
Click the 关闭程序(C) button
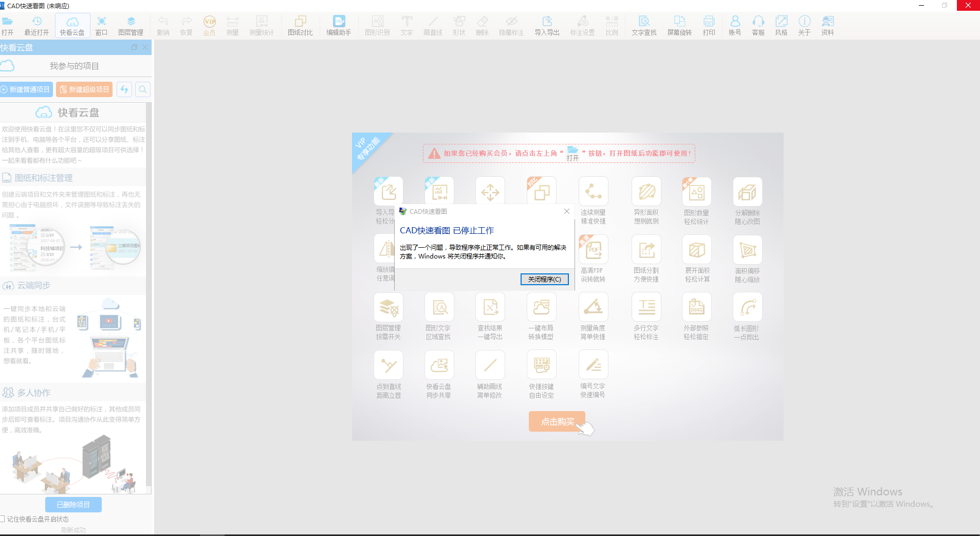(x=544, y=279)
